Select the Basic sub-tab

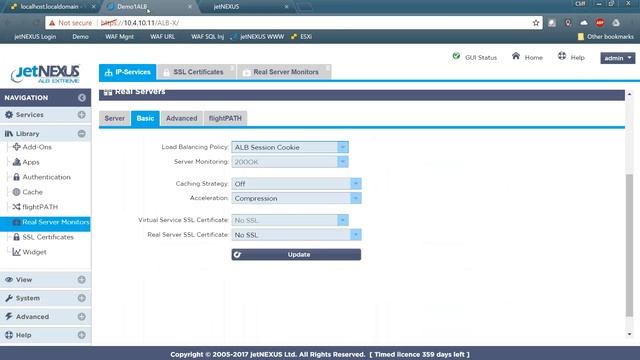tap(145, 118)
